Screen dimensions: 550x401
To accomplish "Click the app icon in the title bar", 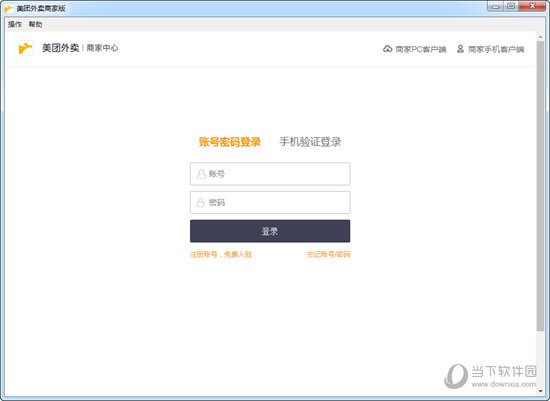I will coord(8,8).
